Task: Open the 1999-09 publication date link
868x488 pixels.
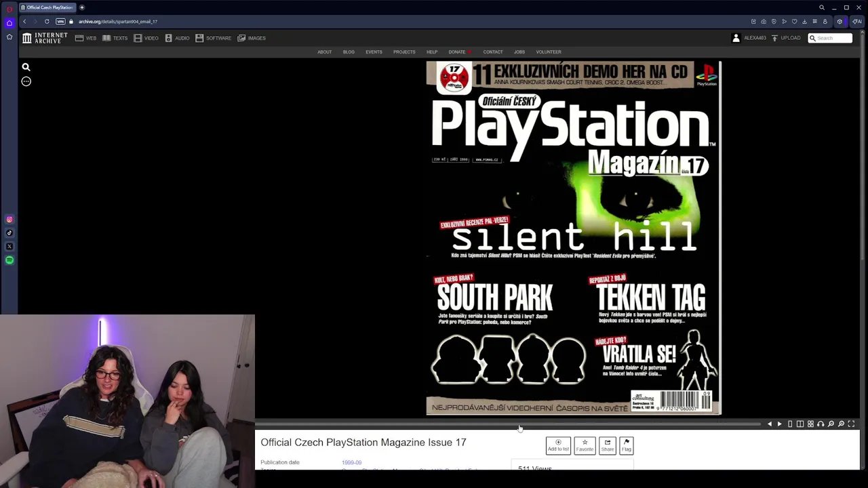Action: coord(351,462)
